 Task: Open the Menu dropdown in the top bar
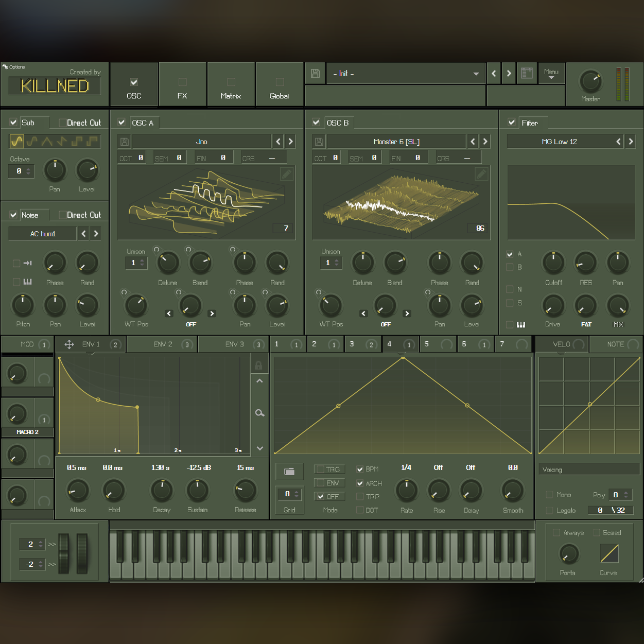point(551,73)
